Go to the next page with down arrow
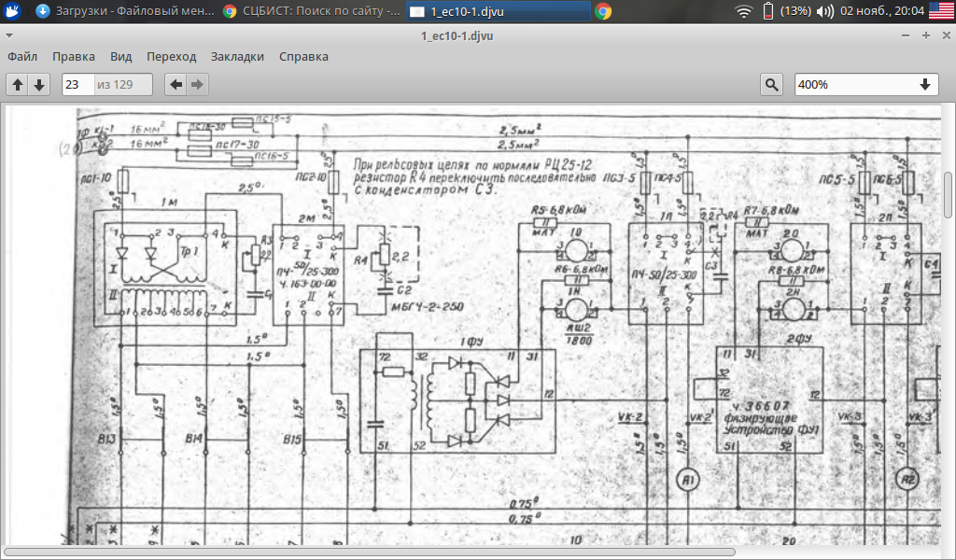956x560 pixels. (39, 85)
